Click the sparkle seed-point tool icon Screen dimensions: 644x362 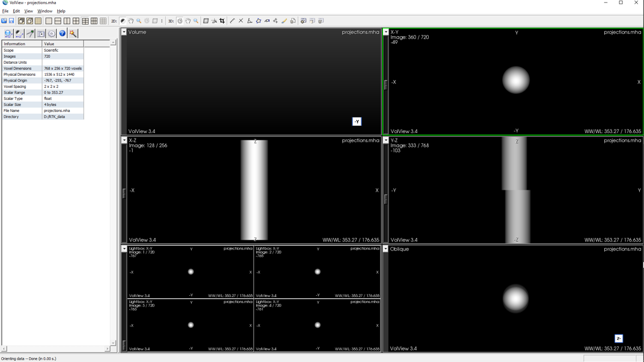[x=276, y=21]
